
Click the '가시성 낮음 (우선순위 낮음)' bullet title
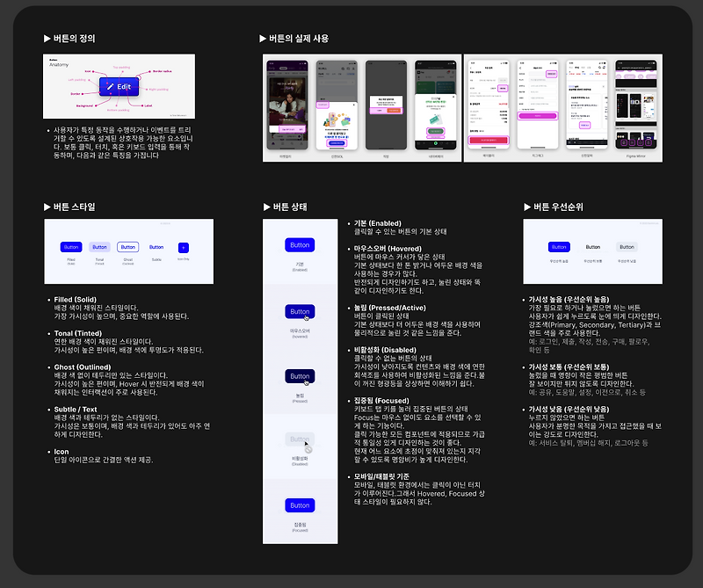[569, 409]
